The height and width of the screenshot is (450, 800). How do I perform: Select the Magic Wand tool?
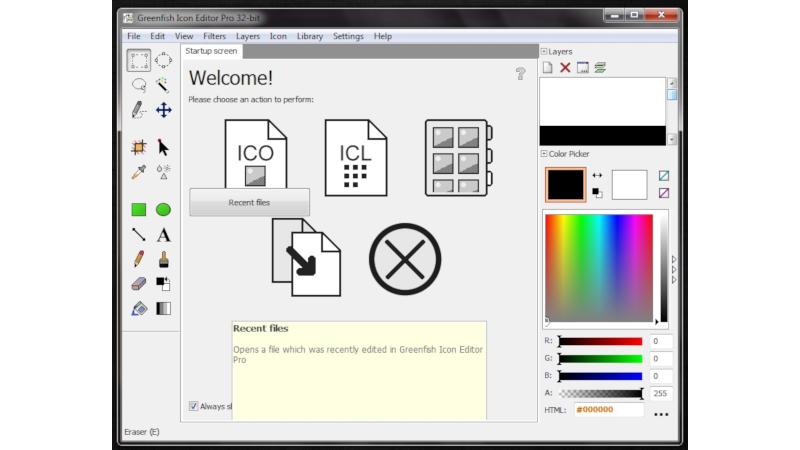pyautogui.click(x=163, y=85)
